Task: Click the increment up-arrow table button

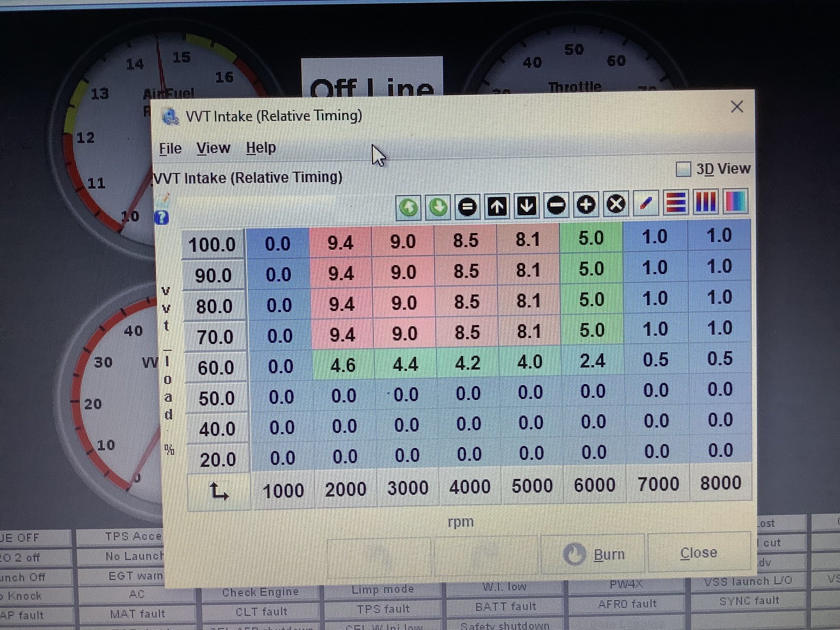Action: click(x=497, y=206)
